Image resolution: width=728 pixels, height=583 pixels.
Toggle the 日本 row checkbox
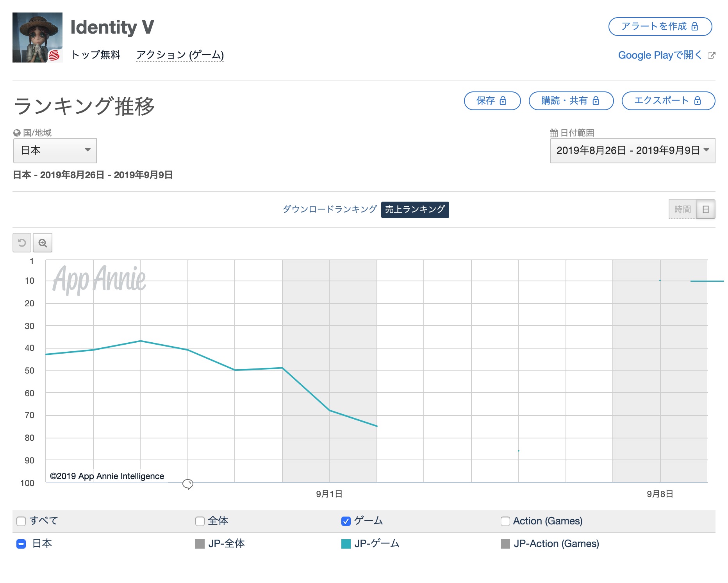coord(21,544)
